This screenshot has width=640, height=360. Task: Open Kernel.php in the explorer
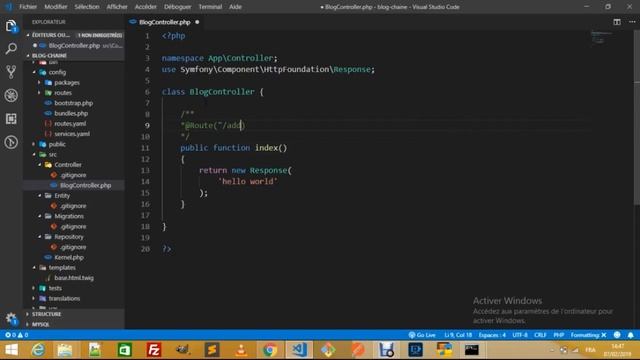[69, 257]
